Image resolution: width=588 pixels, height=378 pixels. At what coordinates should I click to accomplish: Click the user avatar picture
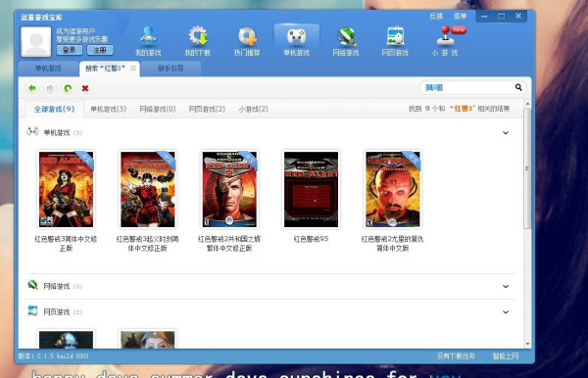[x=36, y=41]
